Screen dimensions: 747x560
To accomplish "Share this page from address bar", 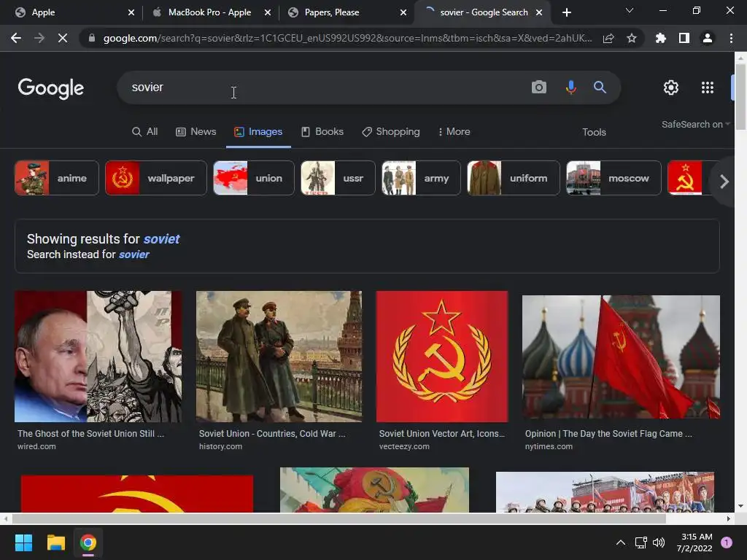I will (608, 38).
